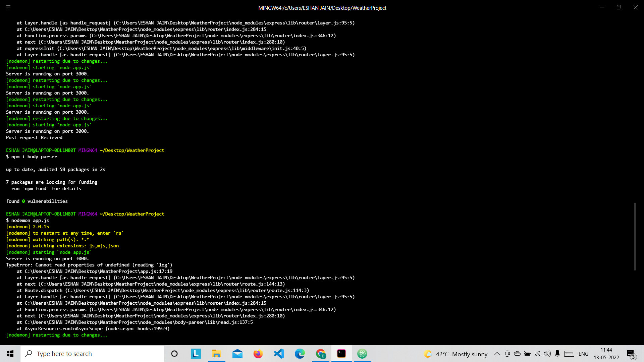Launch Microsoft Edge from the taskbar
Image resolution: width=644 pixels, height=362 pixels.
[300, 354]
